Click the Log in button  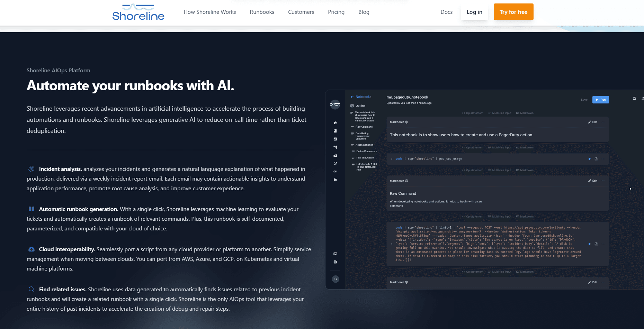[474, 12]
